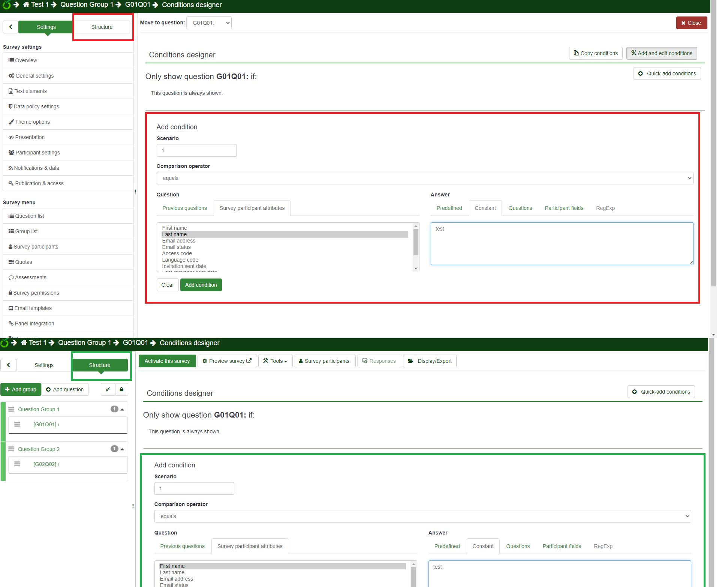Click the upper Scenario input field

click(196, 150)
